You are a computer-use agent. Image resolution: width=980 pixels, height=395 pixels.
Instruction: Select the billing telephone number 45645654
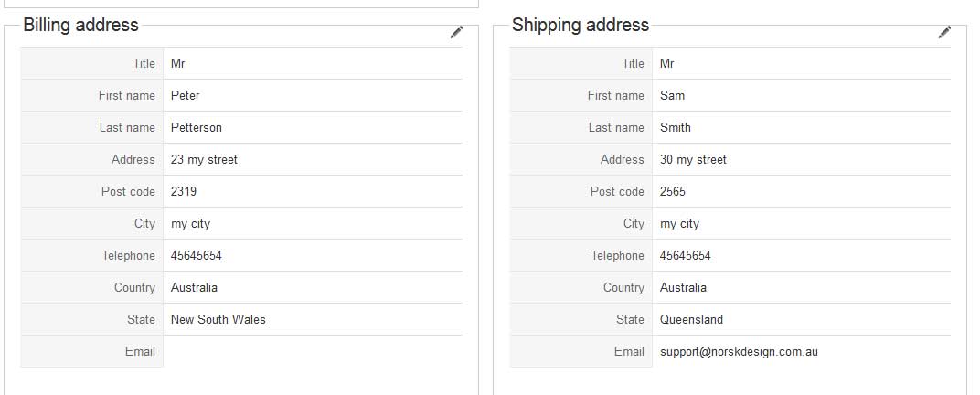(x=197, y=256)
